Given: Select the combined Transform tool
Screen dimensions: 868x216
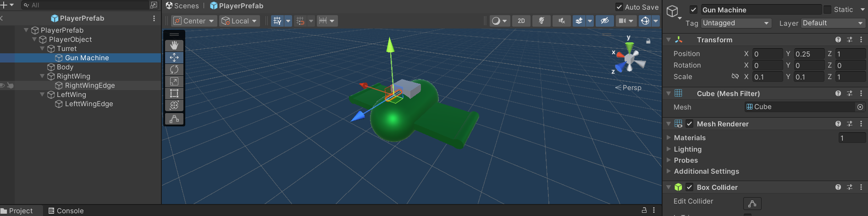Looking at the screenshot, I should click(x=174, y=105).
